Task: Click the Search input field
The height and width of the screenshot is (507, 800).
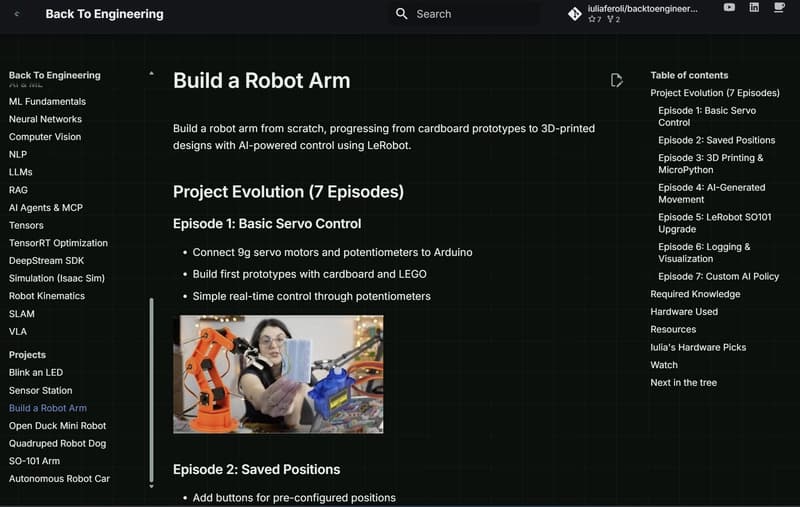Action: click(464, 14)
